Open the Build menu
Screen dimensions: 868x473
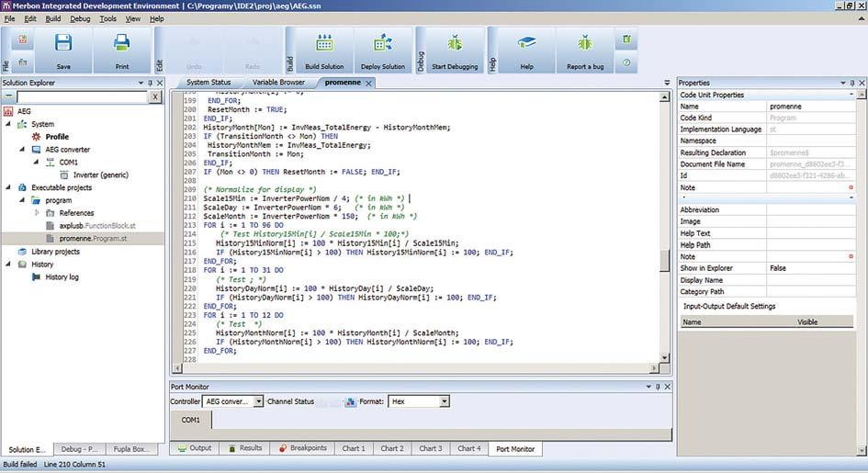coord(53,18)
